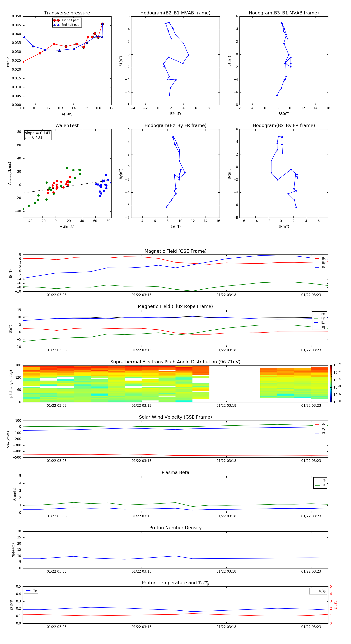The width and height of the screenshot is (351, 644).
Task: Click the 'Pt(nPa)' y-axis label
Action: tap(8, 61)
